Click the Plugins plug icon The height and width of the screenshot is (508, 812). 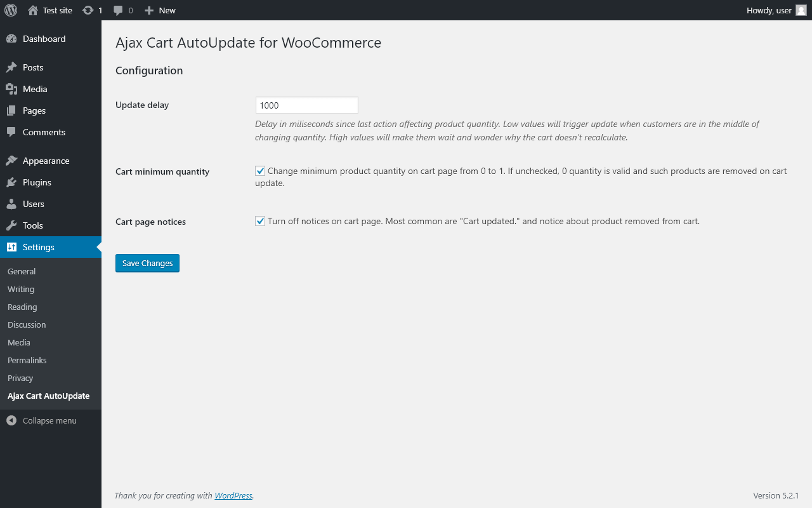[11, 182]
